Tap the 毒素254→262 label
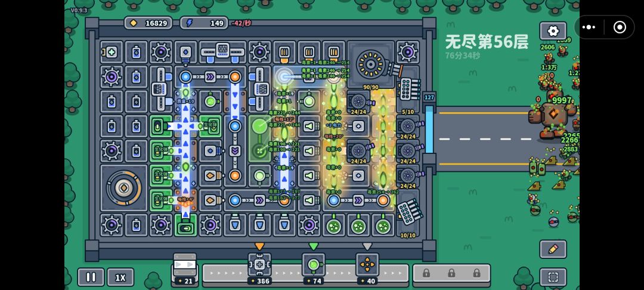Viewport: 644px width, 290px height. click(x=382, y=192)
